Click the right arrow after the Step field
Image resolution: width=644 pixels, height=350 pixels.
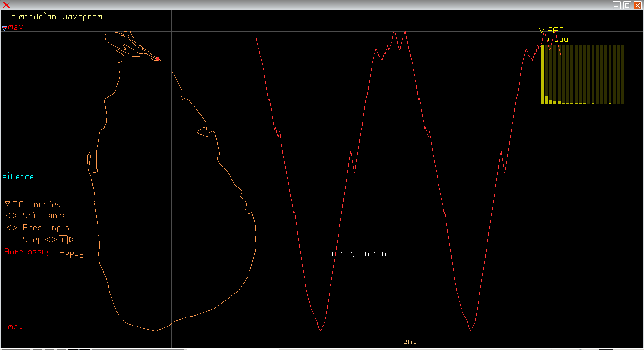[72, 239]
